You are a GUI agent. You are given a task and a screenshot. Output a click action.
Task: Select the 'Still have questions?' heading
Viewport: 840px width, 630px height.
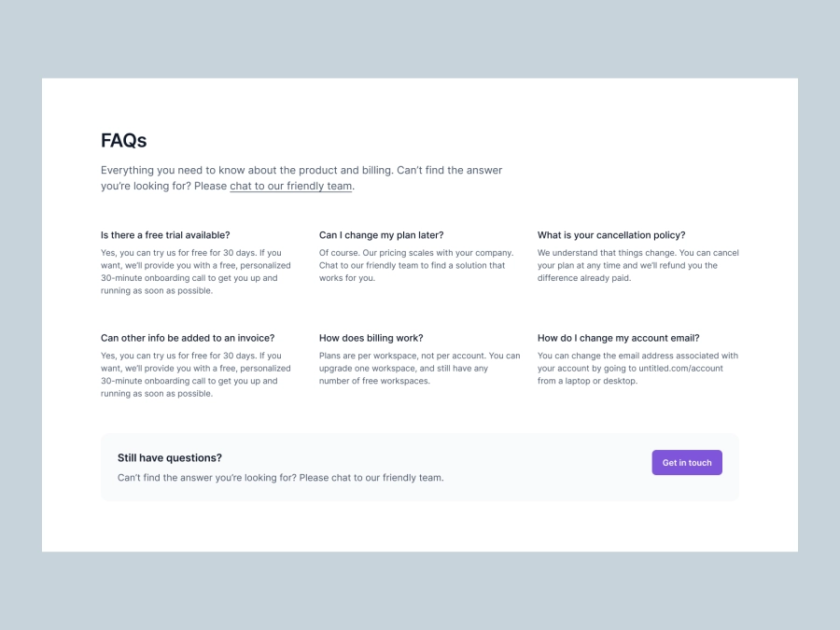[170, 457]
